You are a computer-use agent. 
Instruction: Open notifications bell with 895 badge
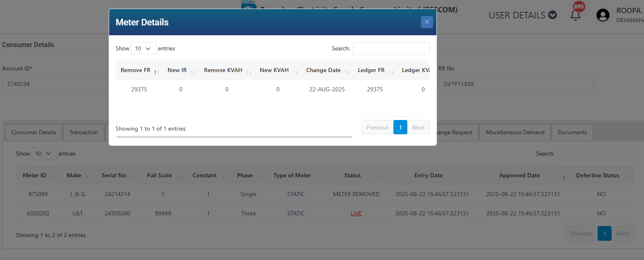(575, 15)
